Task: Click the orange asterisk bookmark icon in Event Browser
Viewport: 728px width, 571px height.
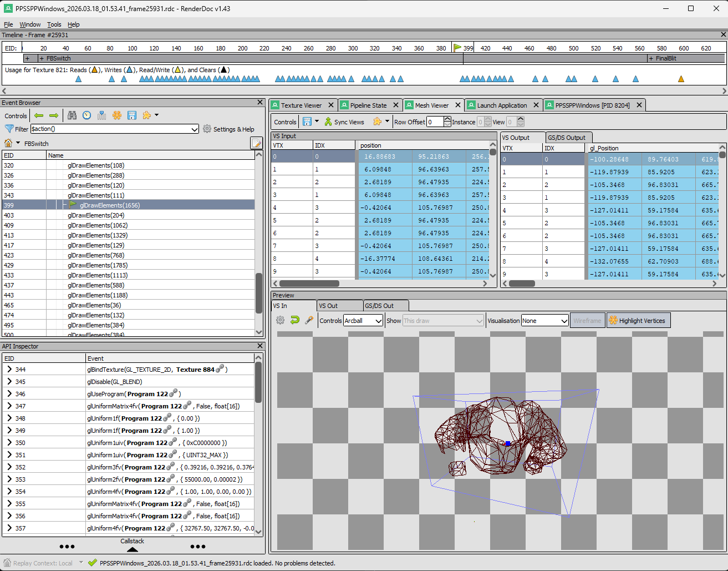Action: coord(117,115)
